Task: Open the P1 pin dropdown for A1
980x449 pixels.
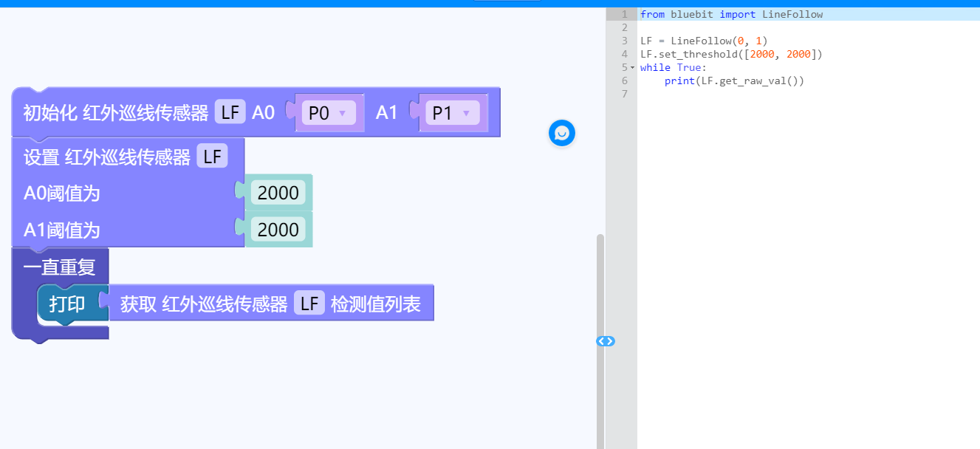Action: click(452, 113)
